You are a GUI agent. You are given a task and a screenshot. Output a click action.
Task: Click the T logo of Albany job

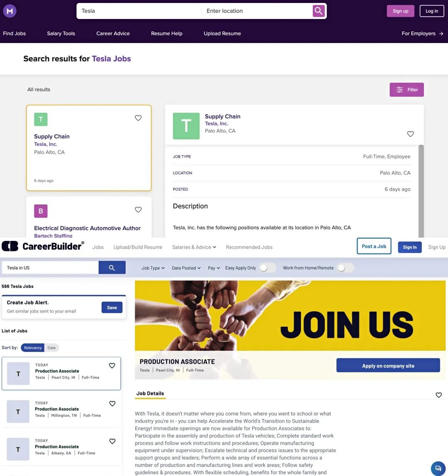pos(18,449)
